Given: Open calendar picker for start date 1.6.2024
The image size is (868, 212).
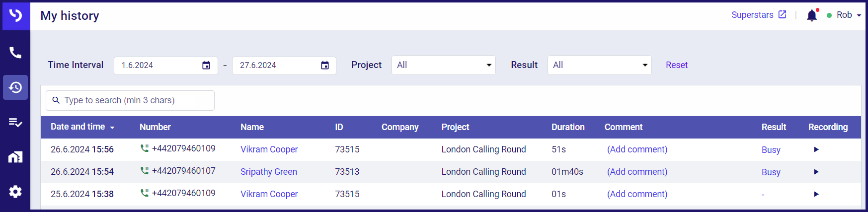Looking at the screenshot, I should 206,66.
